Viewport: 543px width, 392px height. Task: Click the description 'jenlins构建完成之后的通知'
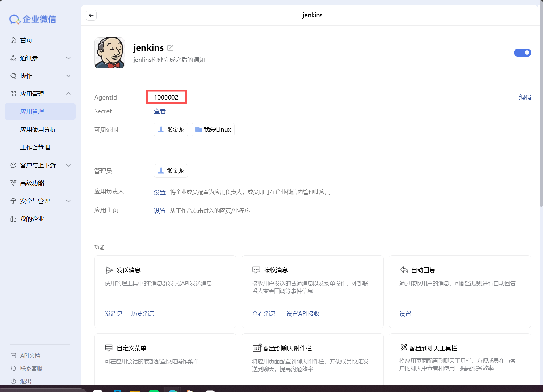[x=169, y=60]
